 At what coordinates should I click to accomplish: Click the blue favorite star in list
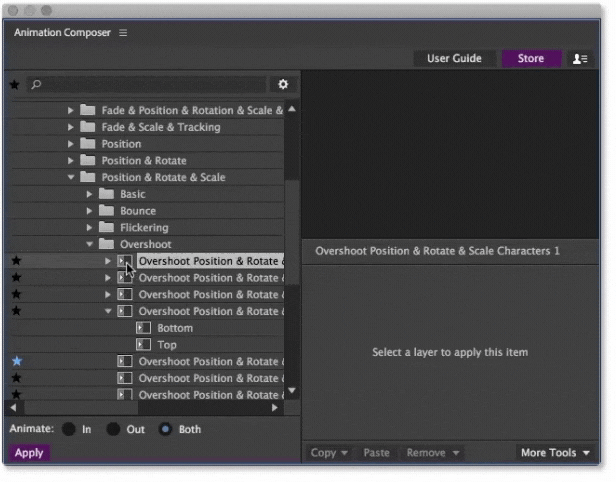pyautogui.click(x=16, y=361)
